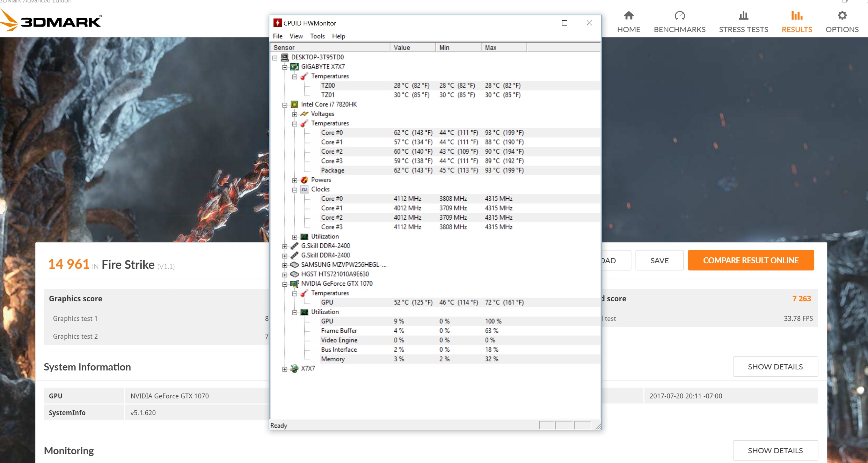Click the STRESS TESTS bar chart icon
The image size is (868, 463).
tap(744, 15)
